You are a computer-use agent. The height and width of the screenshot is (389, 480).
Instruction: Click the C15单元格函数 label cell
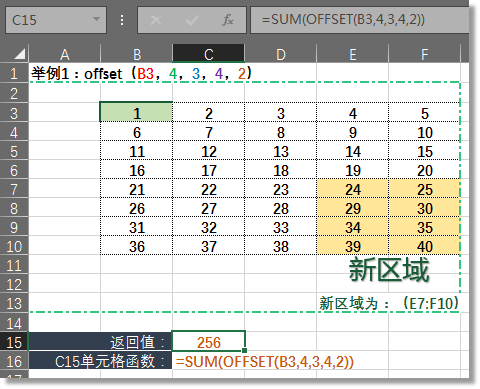(x=100, y=360)
